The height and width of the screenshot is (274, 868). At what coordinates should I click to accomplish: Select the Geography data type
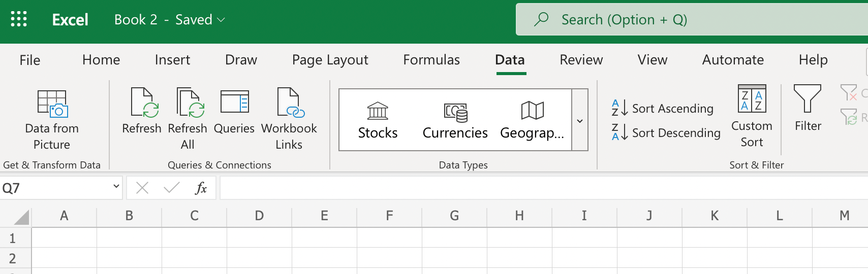532,120
